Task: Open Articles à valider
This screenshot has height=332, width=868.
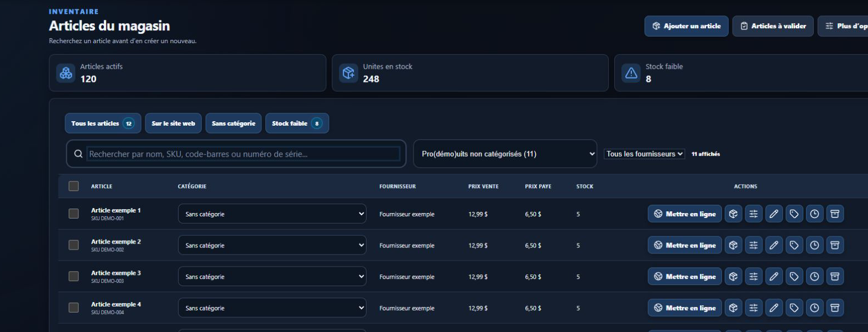Action: coord(773,26)
